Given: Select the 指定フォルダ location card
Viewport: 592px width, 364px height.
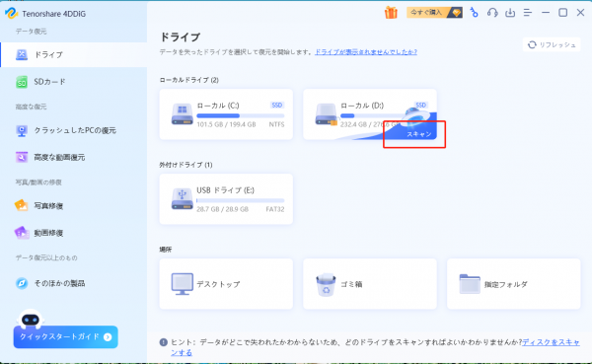Looking at the screenshot, I should tap(514, 284).
